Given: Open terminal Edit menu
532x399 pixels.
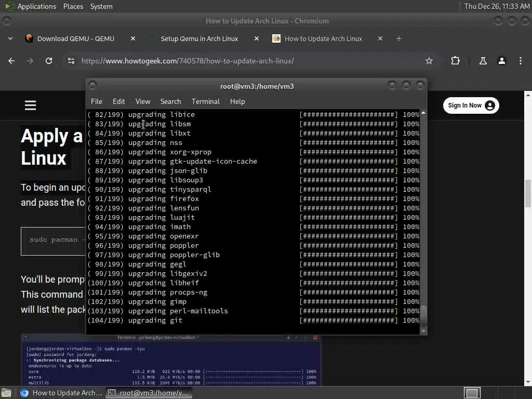Looking at the screenshot, I should pos(119,101).
